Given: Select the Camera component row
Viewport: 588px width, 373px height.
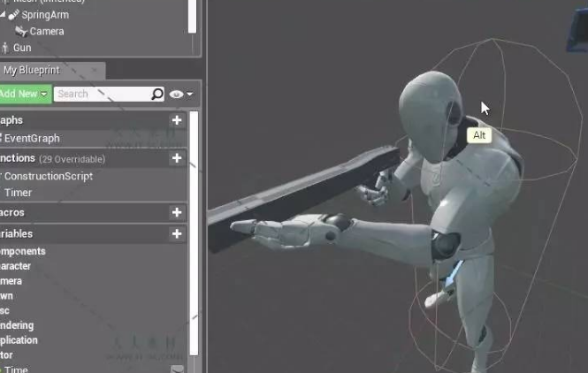Looking at the screenshot, I should tap(95, 32).
